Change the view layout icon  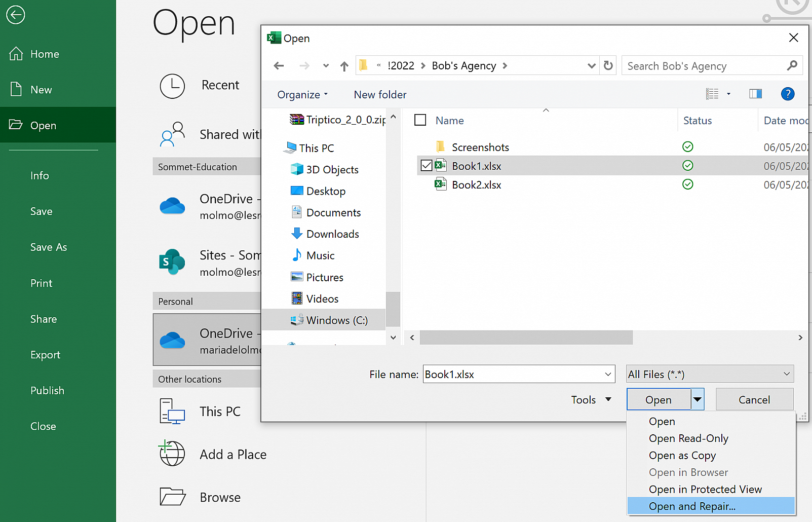712,94
